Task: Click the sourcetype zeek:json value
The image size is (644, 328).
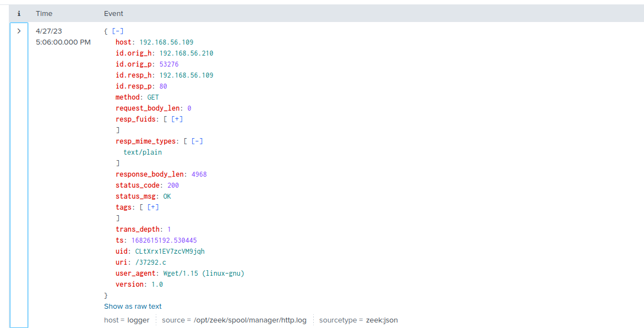Action: [x=384, y=320]
